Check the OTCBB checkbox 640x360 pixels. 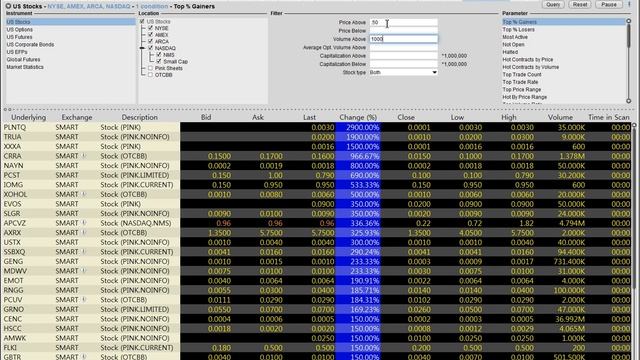click(x=151, y=75)
